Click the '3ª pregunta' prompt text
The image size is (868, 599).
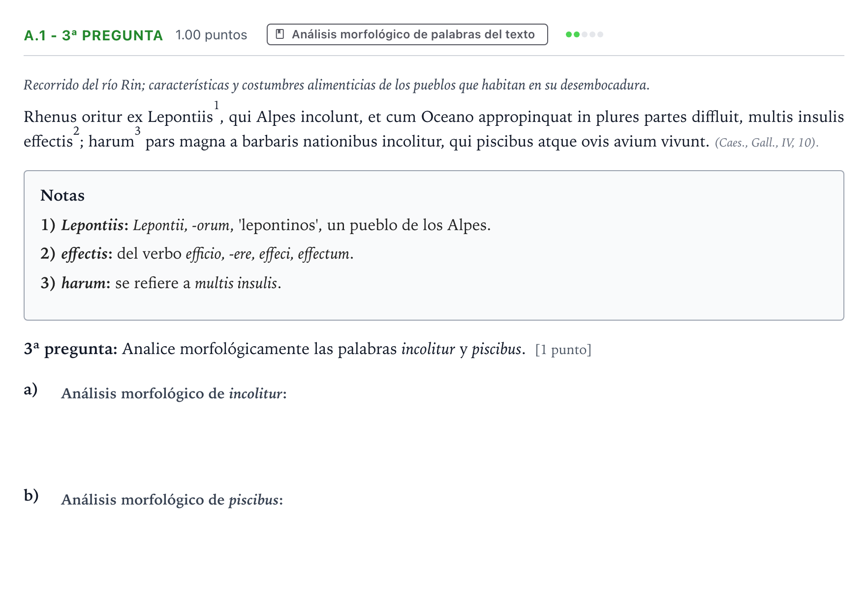(275, 349)
